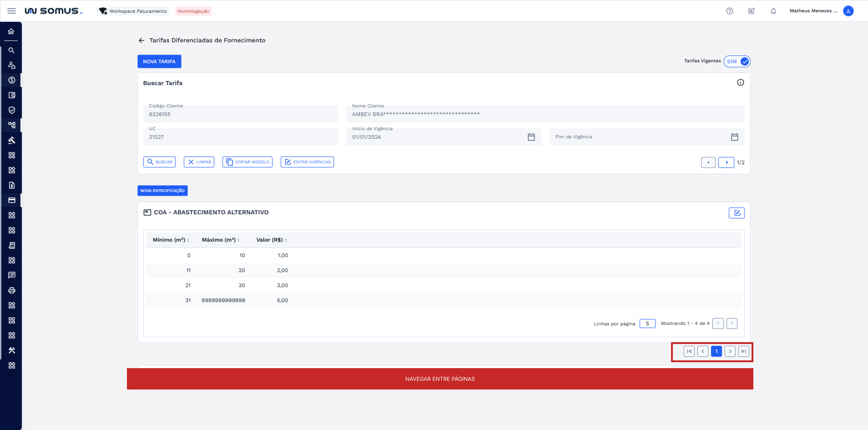Click the info icon in Buscar Tarifa
Screen dimensions: 868x430
[x=740, y=83]
